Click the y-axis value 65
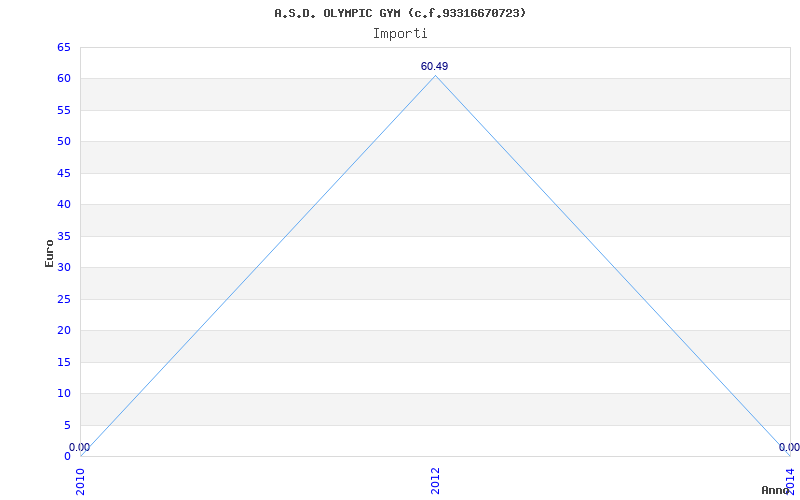This screenshot has height=500, width=800. point(64,48)
